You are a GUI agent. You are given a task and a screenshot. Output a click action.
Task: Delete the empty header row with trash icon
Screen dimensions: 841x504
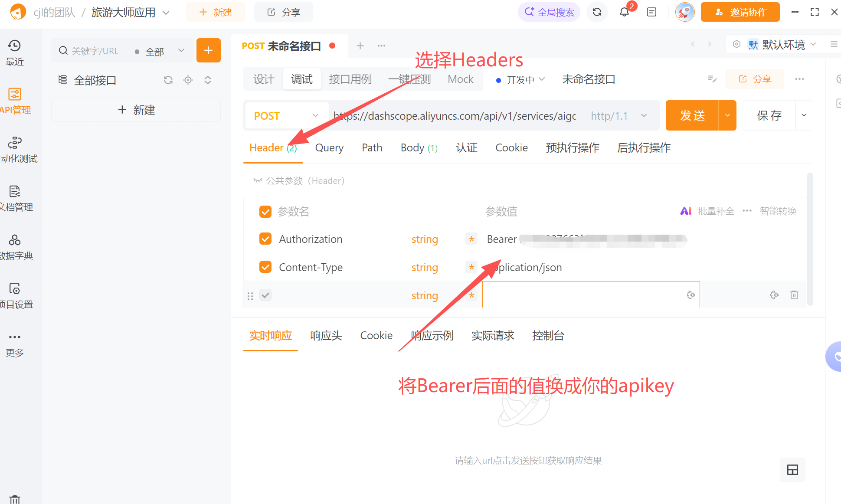pyautogui.click(x=794, y=295)
